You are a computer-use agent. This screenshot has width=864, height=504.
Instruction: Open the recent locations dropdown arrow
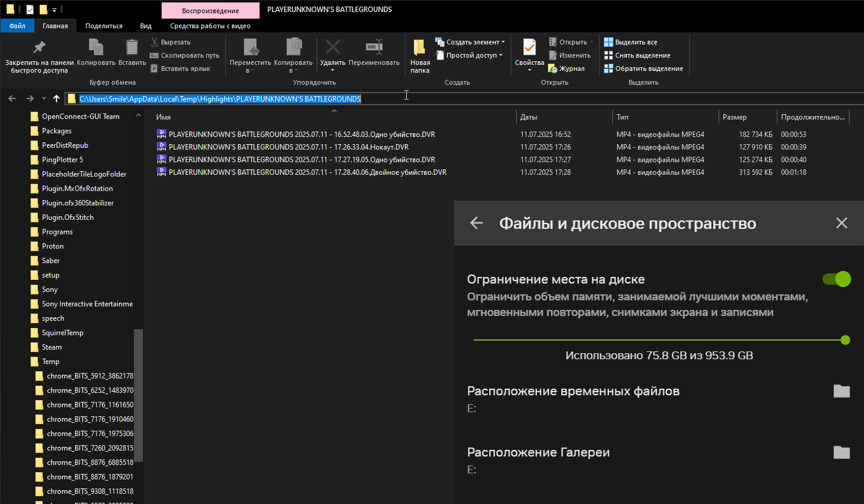click(44, 99)
